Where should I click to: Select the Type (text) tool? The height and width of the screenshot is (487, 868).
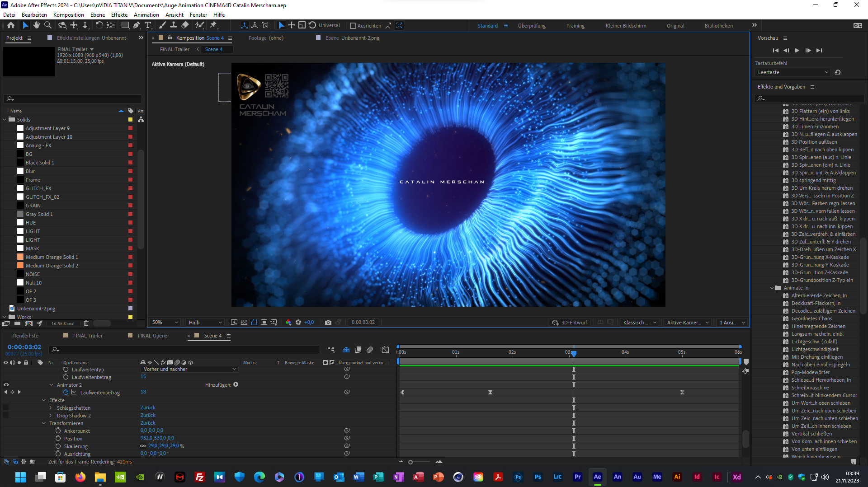pos(148,25)
